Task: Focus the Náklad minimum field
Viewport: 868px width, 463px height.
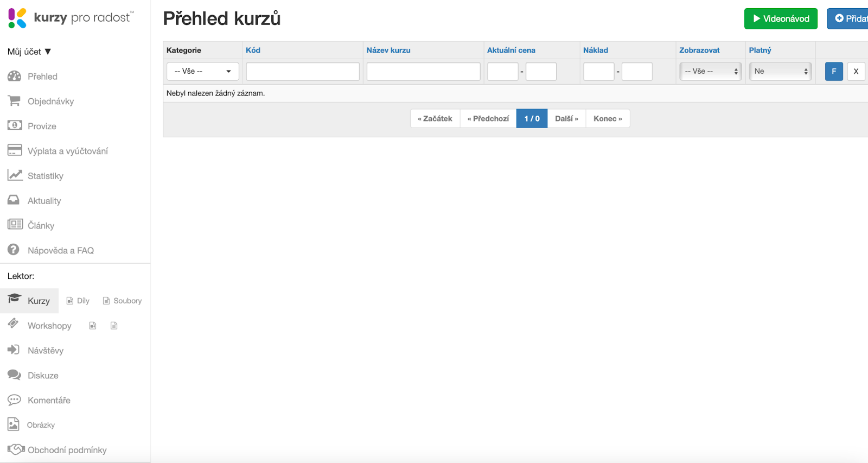Action: pyautogui.click(x=599, y=71)
